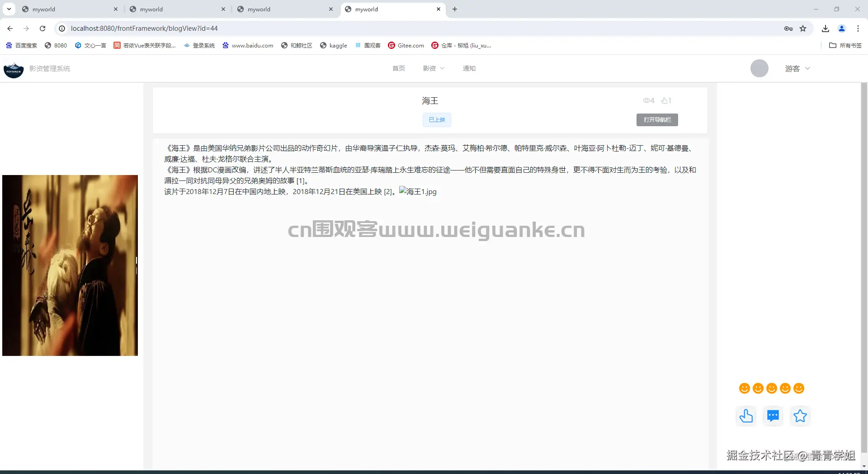Image resolution: width=868 pixels, height=474 pixels.
Task: Expand the 影资 navigation dropdown
Action: [x=433, y=68]
